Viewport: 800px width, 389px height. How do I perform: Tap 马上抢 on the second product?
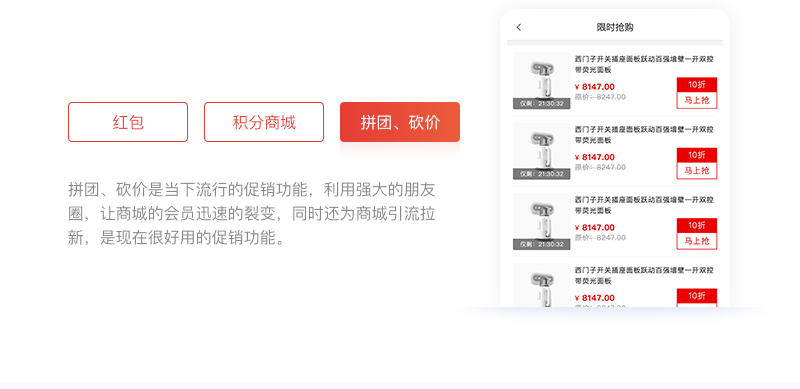pyautogui.click(x=697, y=171)
